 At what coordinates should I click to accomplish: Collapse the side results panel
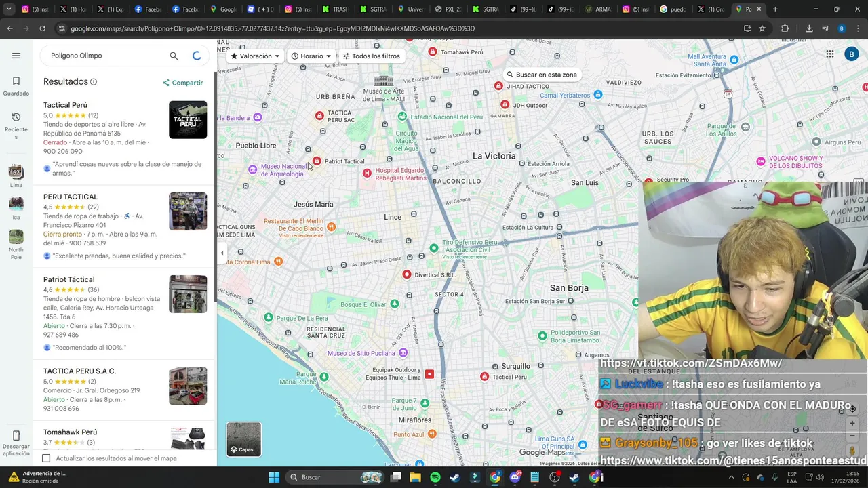222,253
